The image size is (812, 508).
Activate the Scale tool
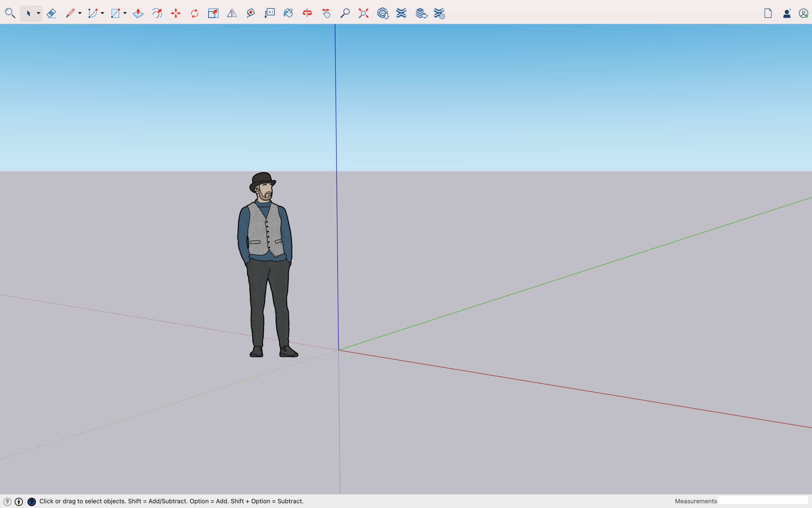213,13
